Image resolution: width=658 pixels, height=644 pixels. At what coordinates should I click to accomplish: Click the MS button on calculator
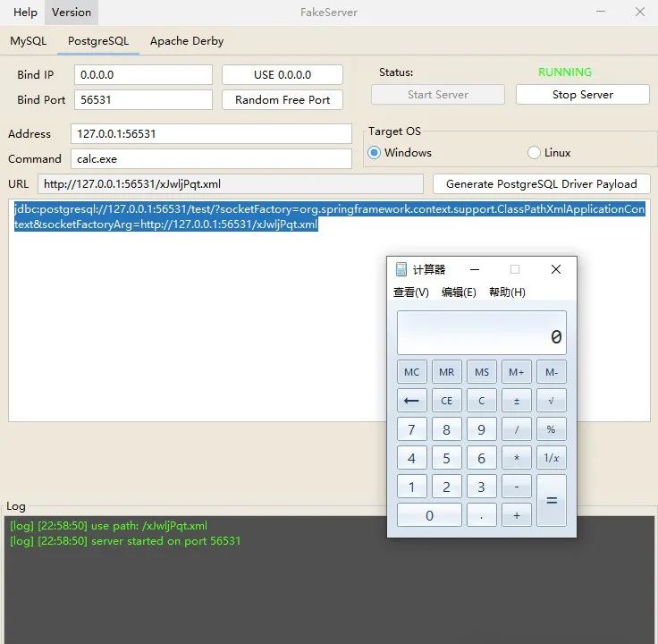point(482,372)
